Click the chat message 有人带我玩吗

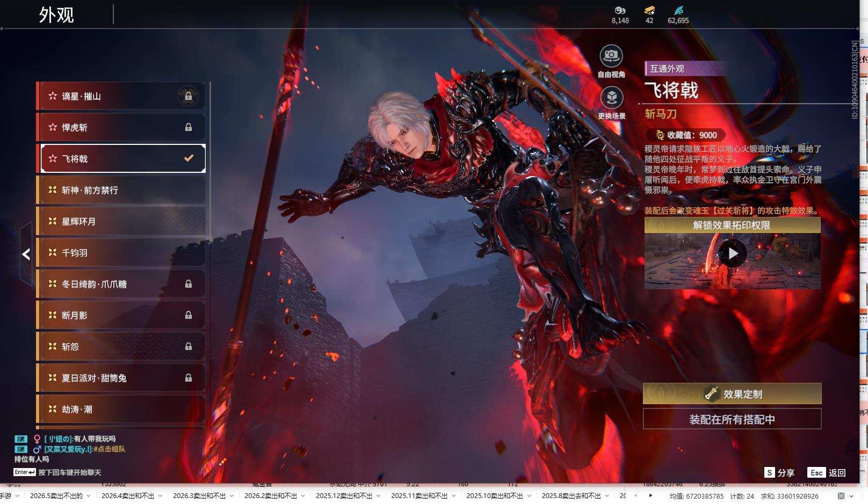[95, 439]
